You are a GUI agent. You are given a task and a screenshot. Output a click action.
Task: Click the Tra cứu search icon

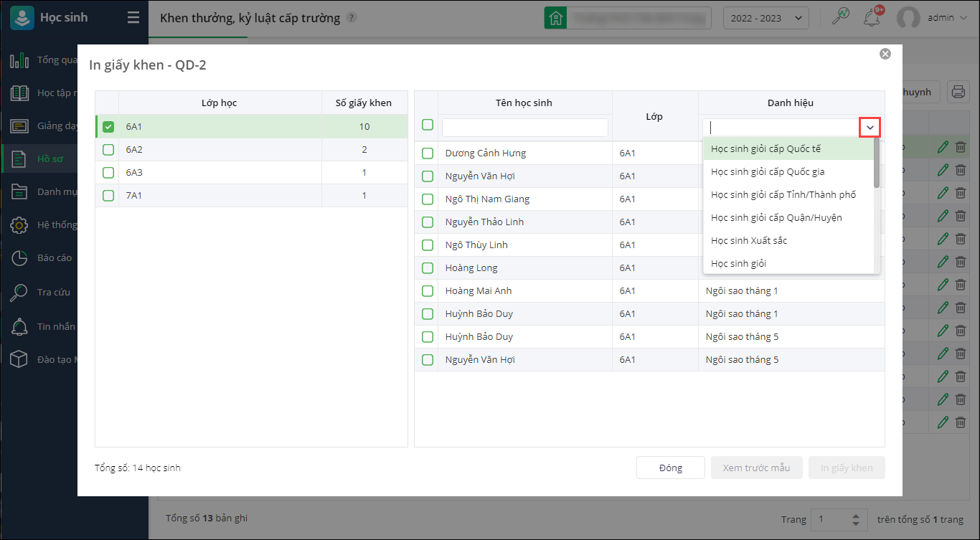point(19,293)
